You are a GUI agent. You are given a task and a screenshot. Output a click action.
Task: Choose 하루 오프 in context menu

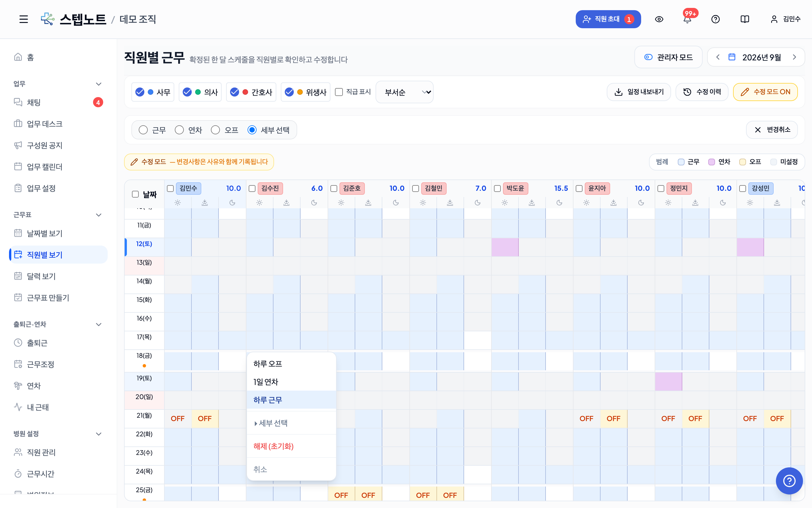click(x=291, y=364)
